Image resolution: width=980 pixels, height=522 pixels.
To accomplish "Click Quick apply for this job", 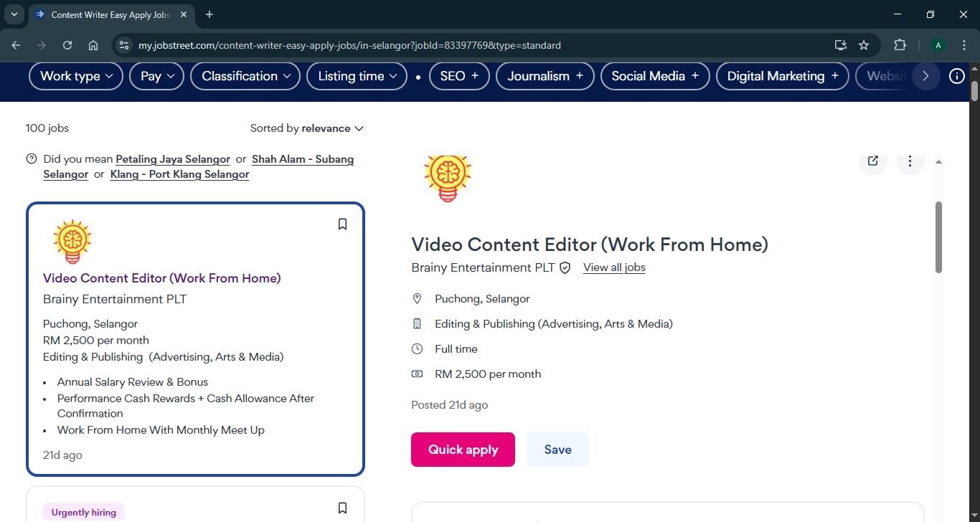I will tap(462, 449).
